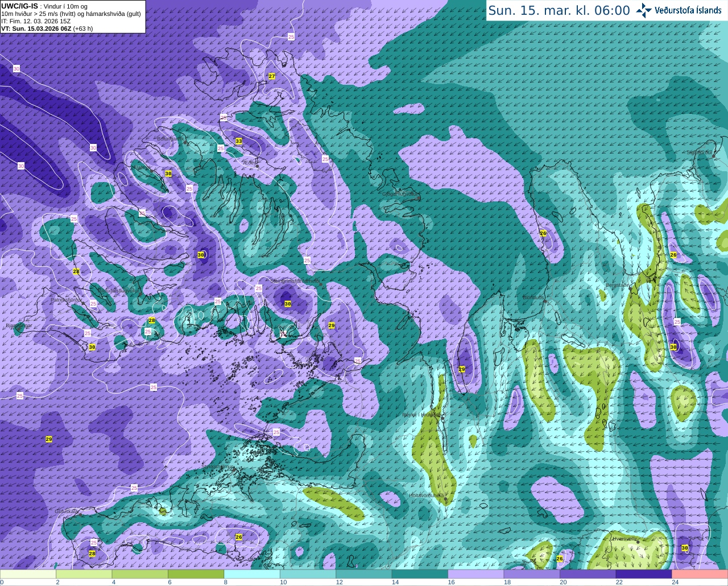This screenshot has height=586, width=728.
Task: Pick the pink above-24 m/s legend swatch
Action: click(x=700, y=574)
